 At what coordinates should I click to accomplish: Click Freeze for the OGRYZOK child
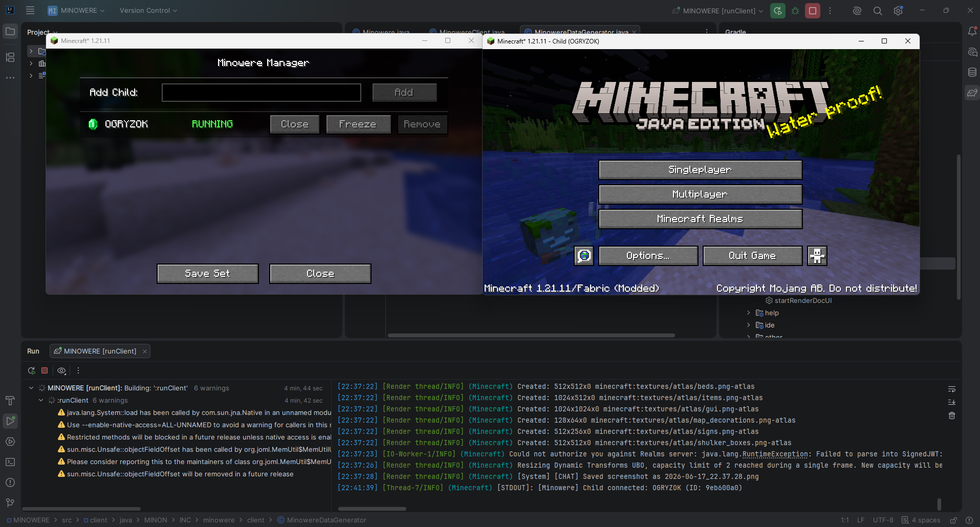(x=358, y=124)
